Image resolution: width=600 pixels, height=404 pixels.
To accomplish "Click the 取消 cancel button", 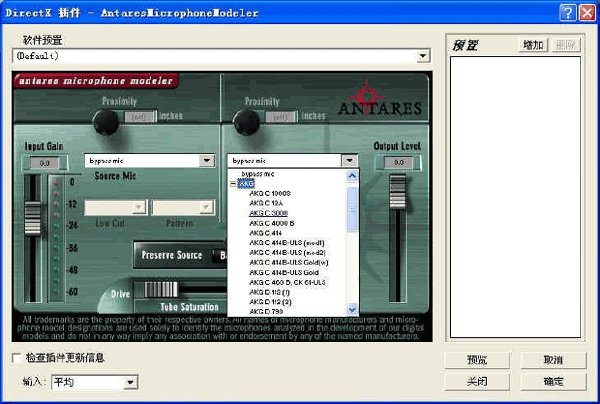I will point(553,360).
